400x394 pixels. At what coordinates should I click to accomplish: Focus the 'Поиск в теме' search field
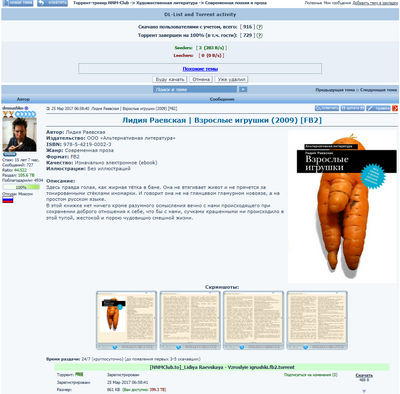coord(195,90)
